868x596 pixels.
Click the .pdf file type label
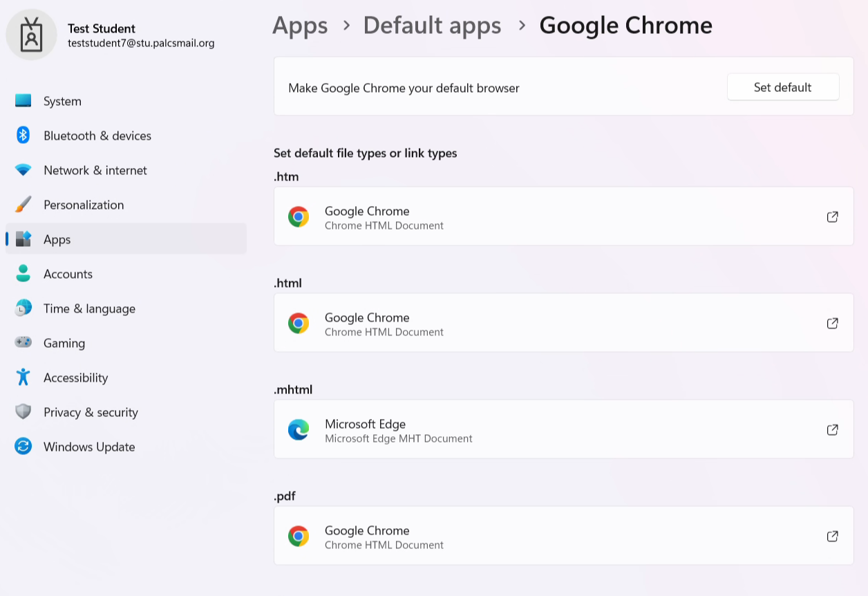pyautogui.click(x=285, y=496)
